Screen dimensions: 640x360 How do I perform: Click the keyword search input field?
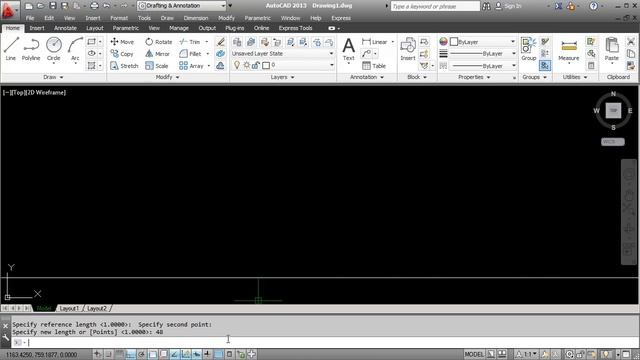(x=435, y=6)
